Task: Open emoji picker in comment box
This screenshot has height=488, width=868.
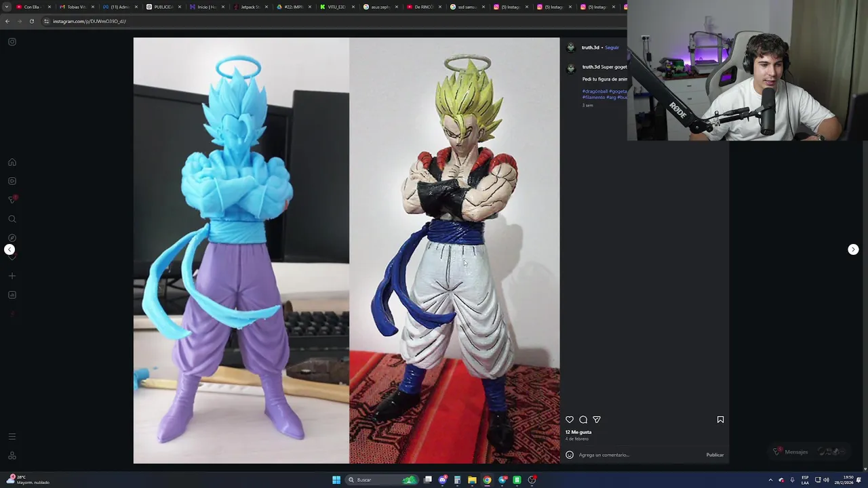Action: pos(570,455)
